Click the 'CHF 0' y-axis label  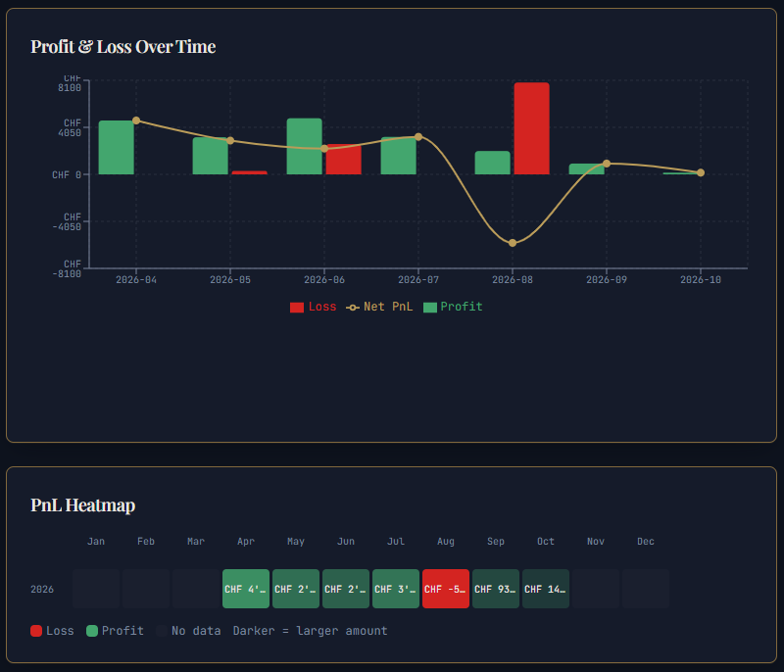pyautogui.click(x=67, y=175)
